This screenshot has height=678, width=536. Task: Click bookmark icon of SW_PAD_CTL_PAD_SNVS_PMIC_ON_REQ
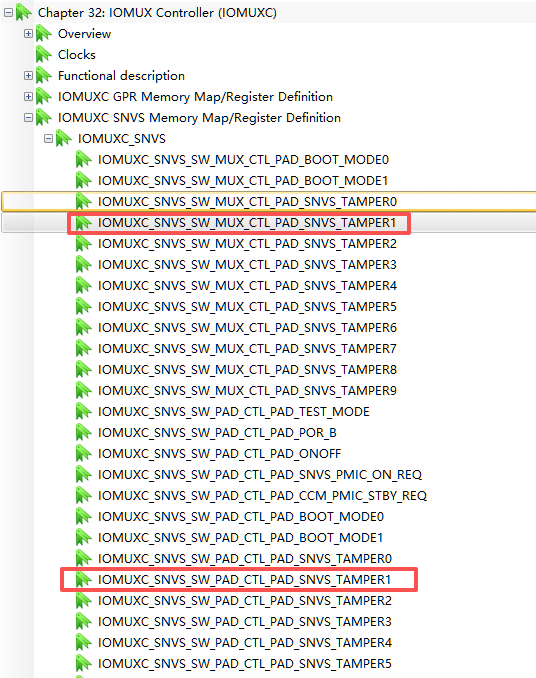click(83, 475)
